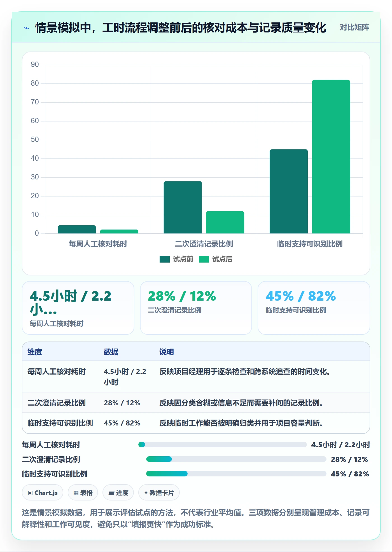Click the Chart.js chip

pos(43,493)
